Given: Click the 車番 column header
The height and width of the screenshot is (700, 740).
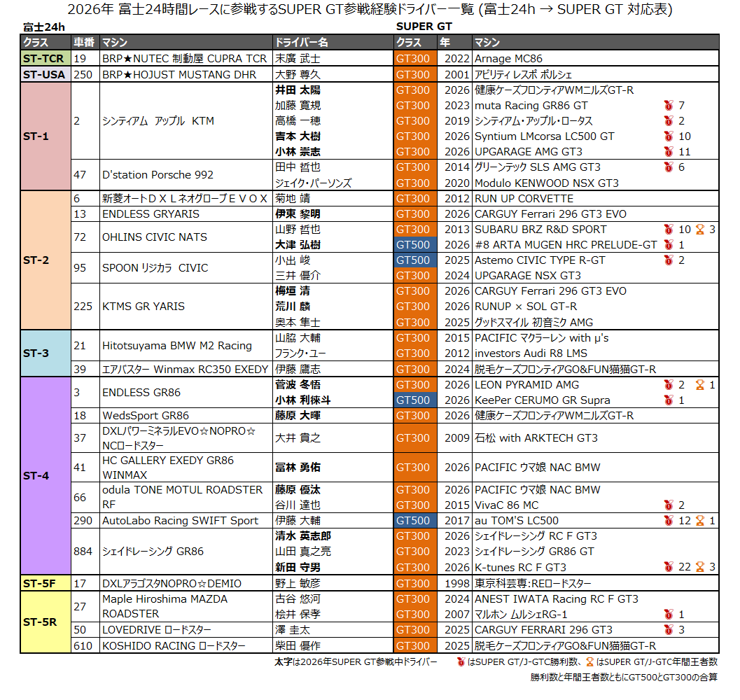Looking at the screenshot, I should [x=85, y=43].
